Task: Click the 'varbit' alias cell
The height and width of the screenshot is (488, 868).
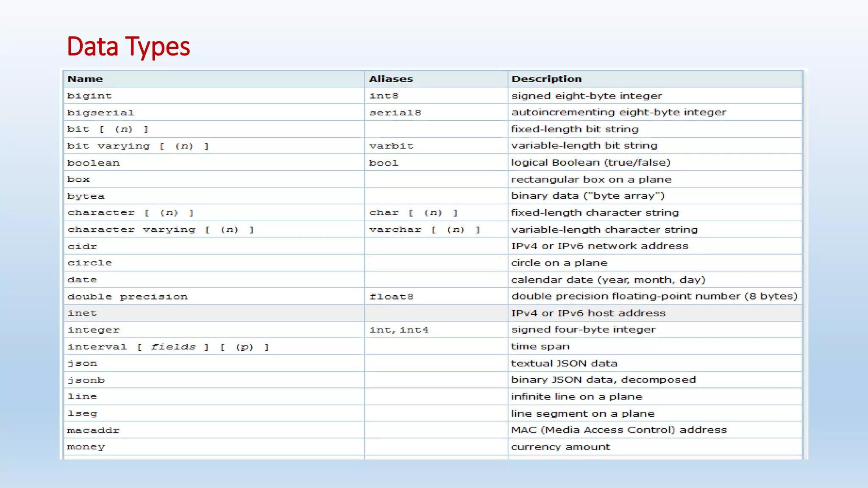Action: 436,146
